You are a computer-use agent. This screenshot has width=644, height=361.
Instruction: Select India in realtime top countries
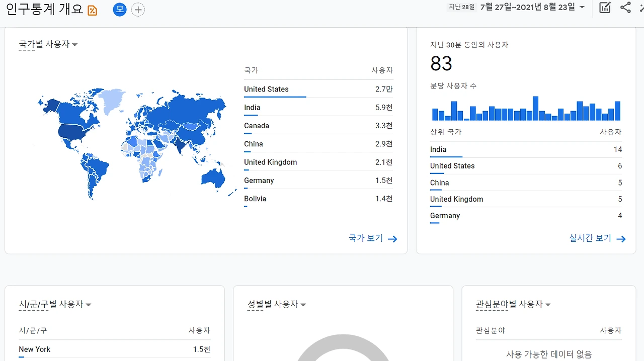click(x=526, y=149)
